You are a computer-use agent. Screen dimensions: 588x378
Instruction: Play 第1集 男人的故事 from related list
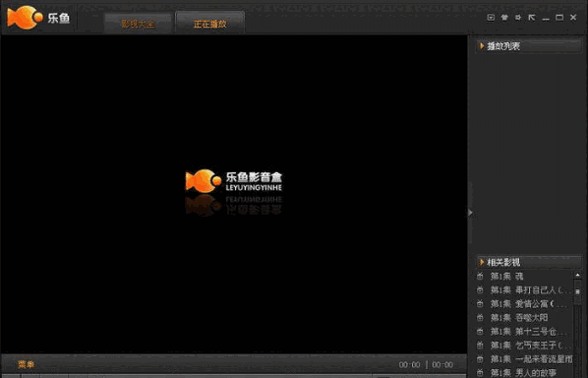[x=523, y=373]
